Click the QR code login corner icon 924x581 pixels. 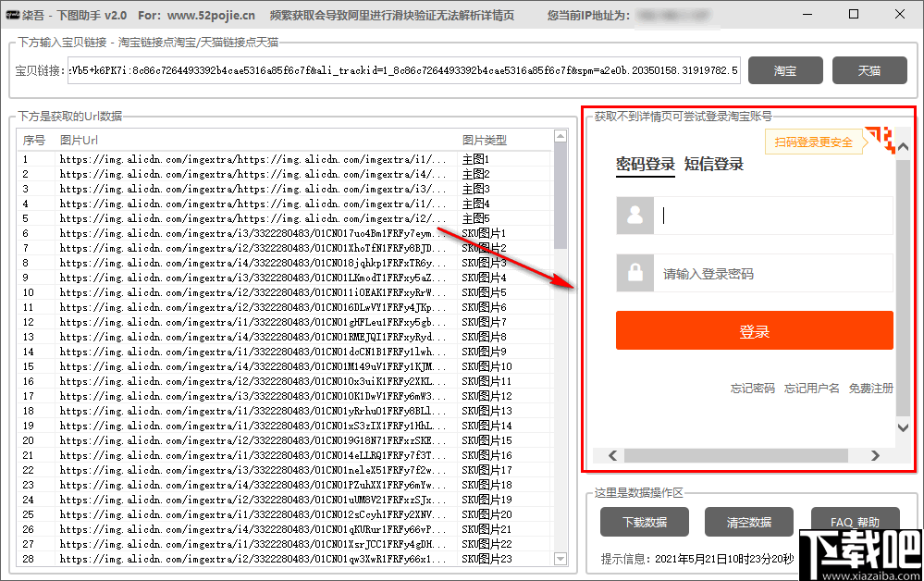pyautogui.click(x=880, y=139)
